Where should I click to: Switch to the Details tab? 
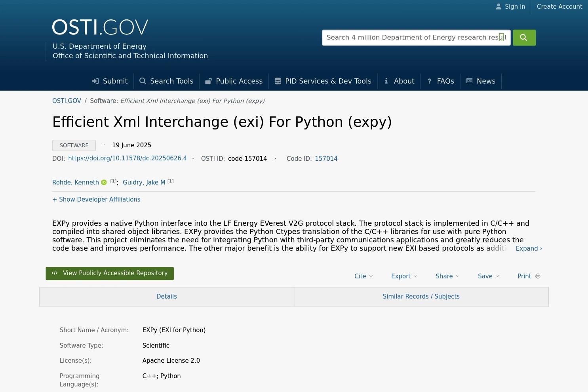pos(167,297)
